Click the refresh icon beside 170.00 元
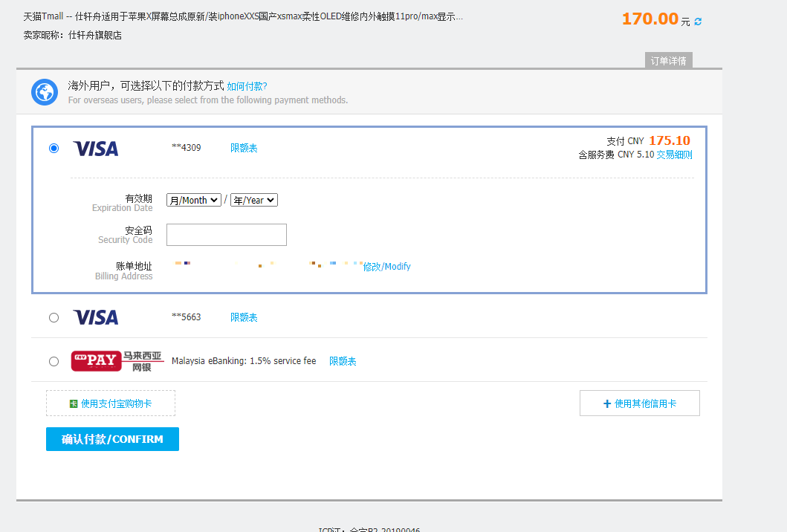The width and height of the screenshot is (787, 532). (698, 22)
